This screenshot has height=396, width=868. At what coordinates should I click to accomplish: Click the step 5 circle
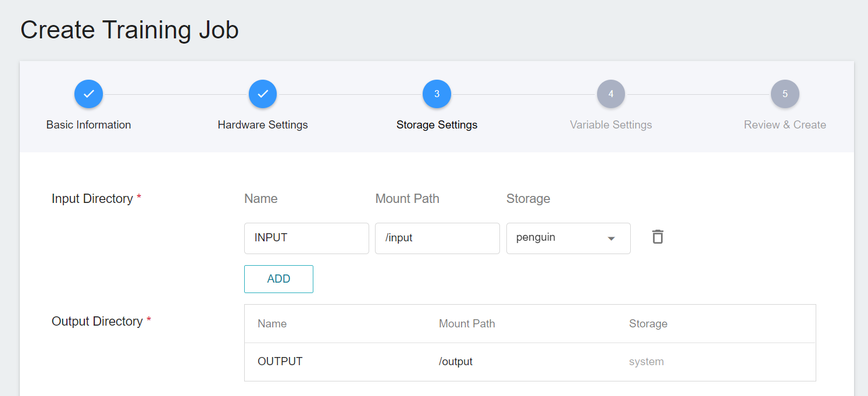pos(785,94)
